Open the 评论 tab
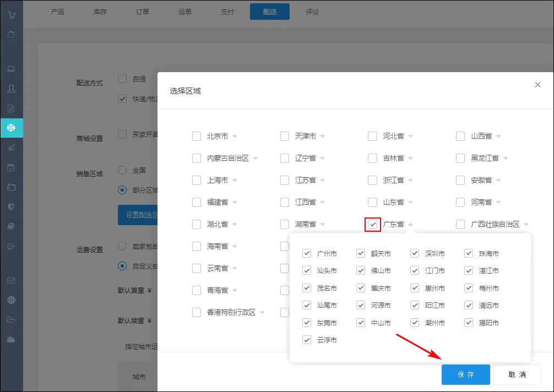 tap(312, 12)
